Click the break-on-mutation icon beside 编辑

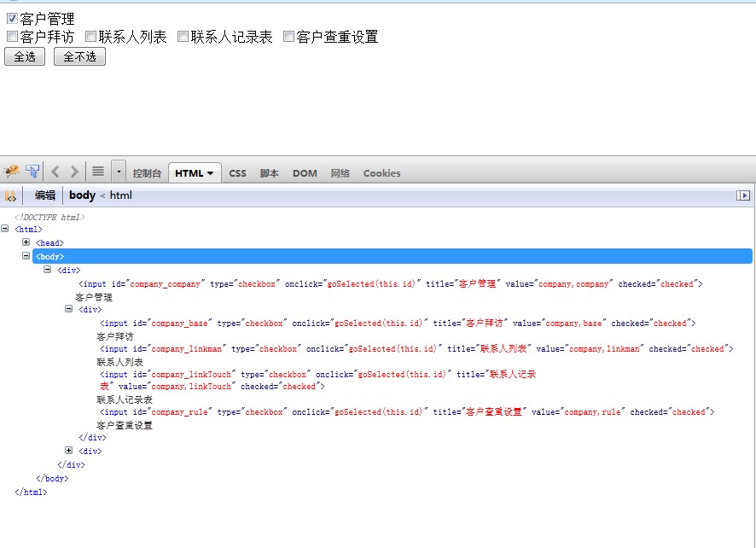[x=11, y=195]
